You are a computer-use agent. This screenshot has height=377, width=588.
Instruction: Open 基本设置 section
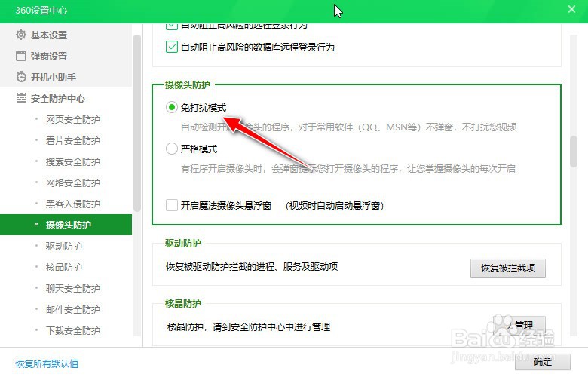(49, 35)
